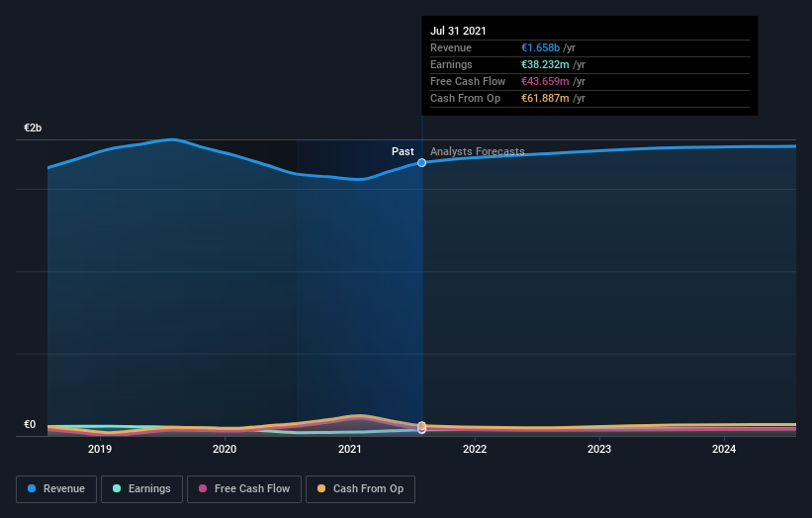Click the 2022 x-axis label
The width and height of the screenshot is (812, 518).
coord(475,449)
